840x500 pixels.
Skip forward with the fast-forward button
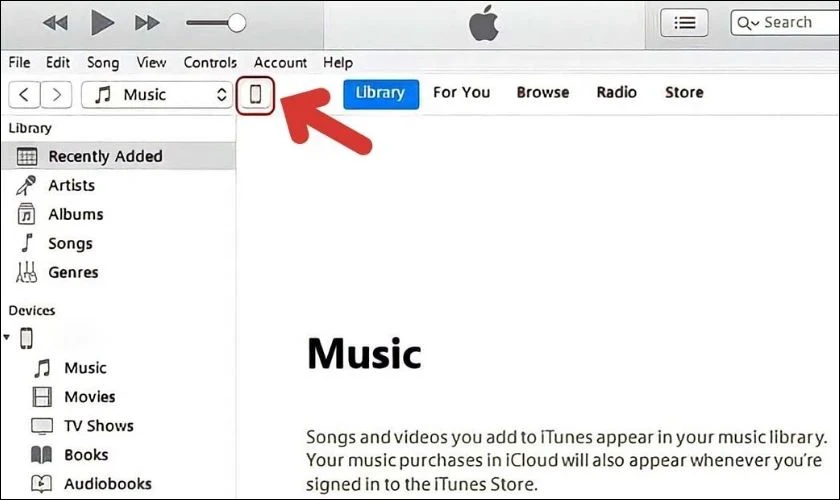147,23
